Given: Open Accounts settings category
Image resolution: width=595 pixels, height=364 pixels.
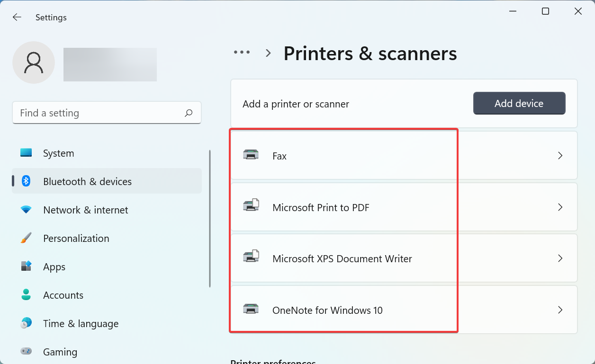Looking at the screenshot, I should coord(107,295).
